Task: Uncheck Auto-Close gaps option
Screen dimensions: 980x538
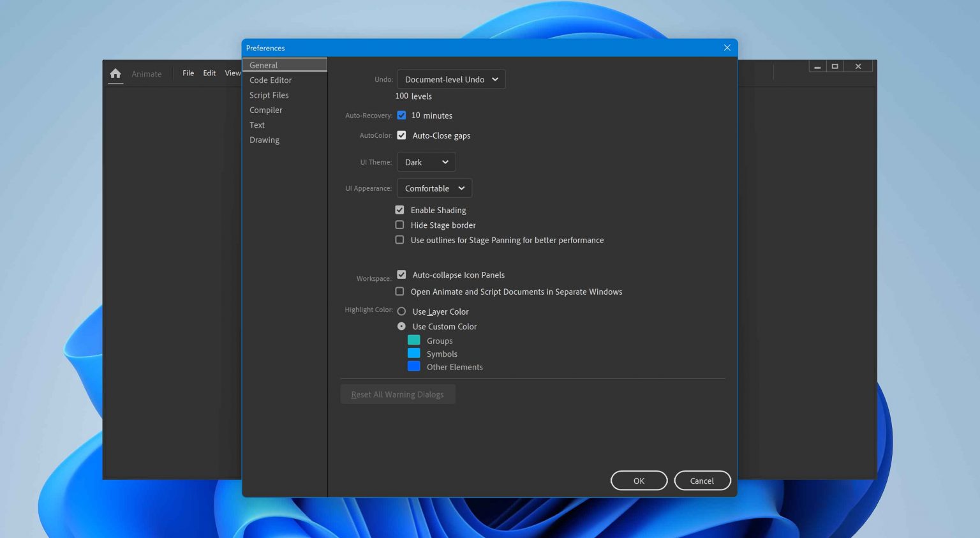Action: coord(401,135)
